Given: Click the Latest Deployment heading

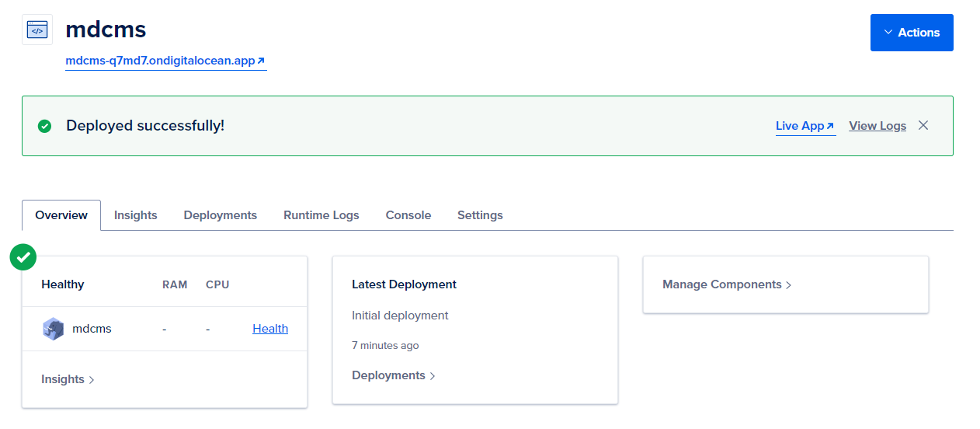Looking at the screenshot, I should pyautogui.click(x=404, y=284).
